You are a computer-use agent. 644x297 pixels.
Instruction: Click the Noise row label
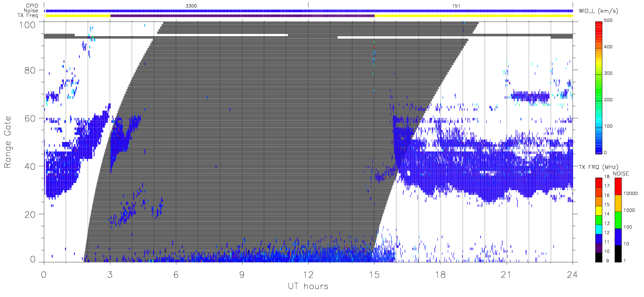(x=31, y=10)
